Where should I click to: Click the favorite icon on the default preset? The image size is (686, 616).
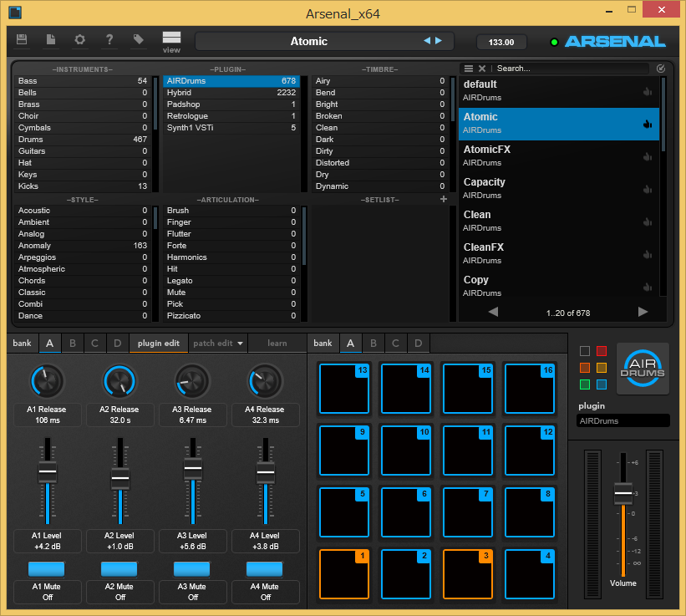pos(648,91)
